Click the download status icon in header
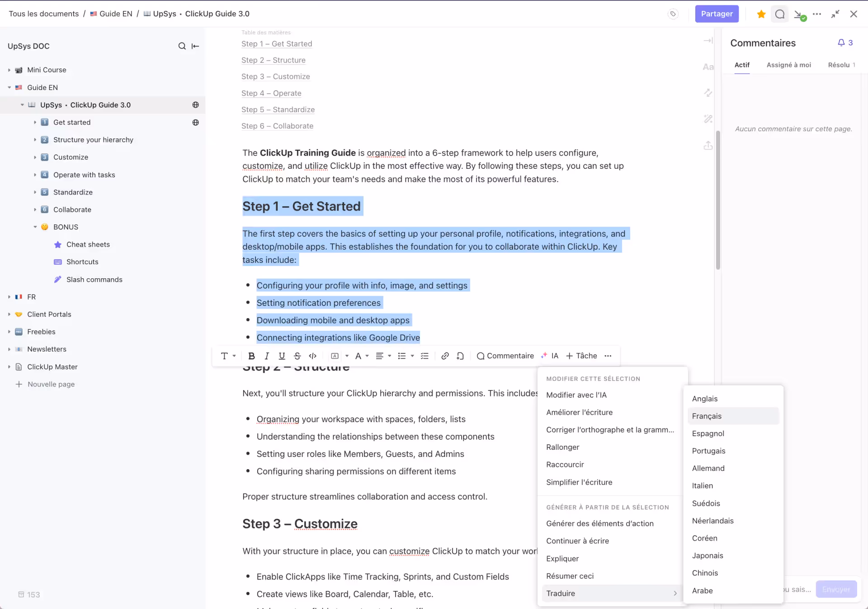The height and width of the screenshot is (609, 868). 800,15
